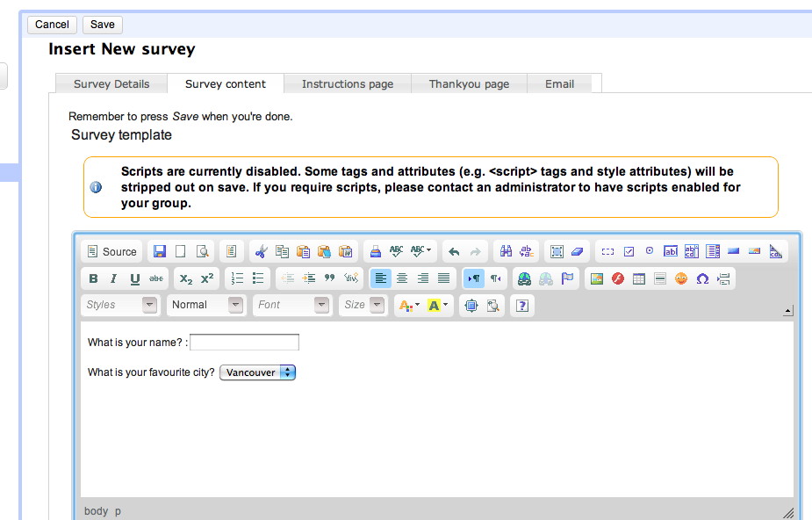The width and height of the screenshot is (812, 520).
Task: Open the Find dialog in the editor
Action: pyautogui.click(x=505, y=250)
